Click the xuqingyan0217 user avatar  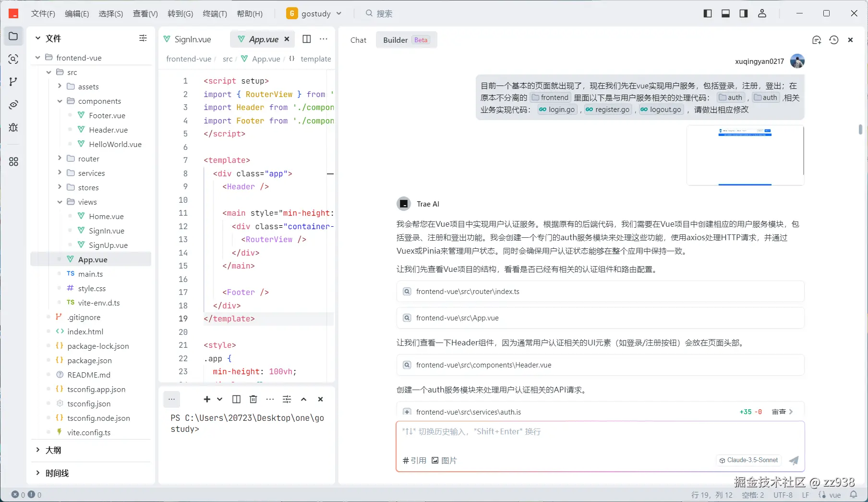(x=797, y=61)
